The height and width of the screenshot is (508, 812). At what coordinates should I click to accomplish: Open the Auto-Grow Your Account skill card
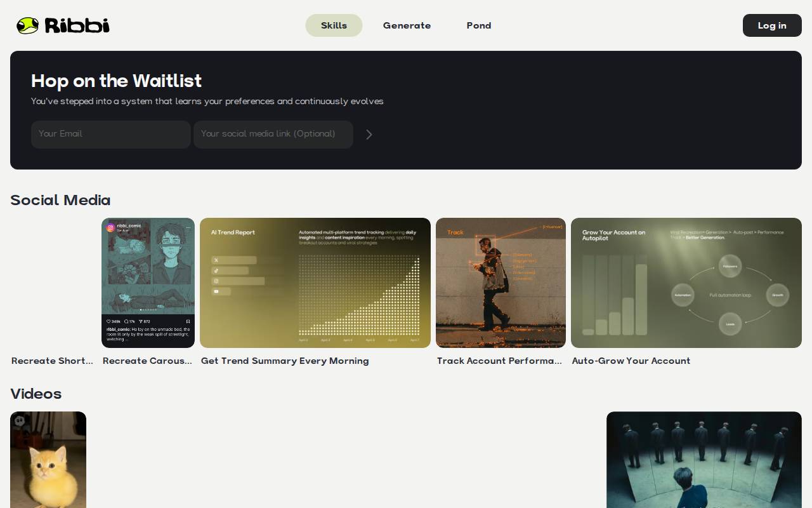(686, 283)
